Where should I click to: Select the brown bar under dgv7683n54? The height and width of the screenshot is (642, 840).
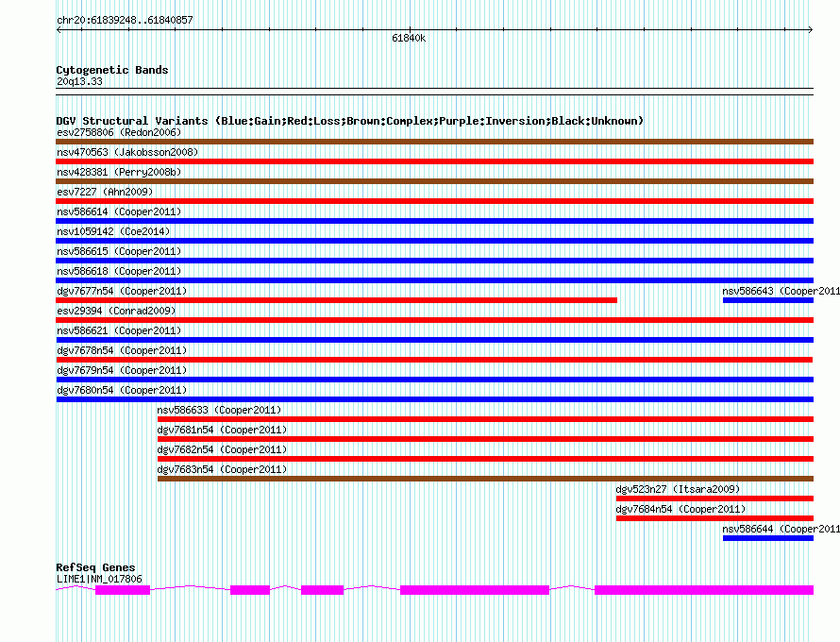point(485,479)
